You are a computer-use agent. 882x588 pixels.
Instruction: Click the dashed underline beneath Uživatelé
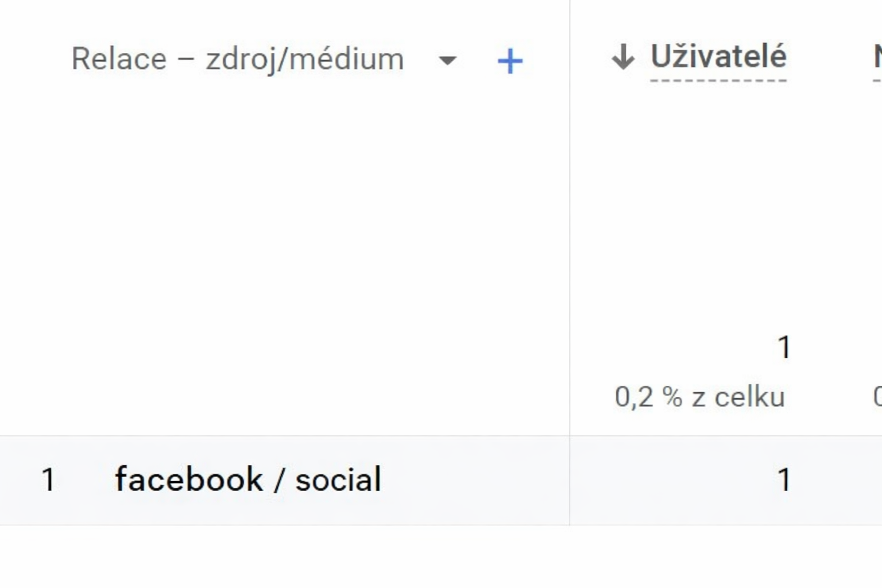click(718, 80)
